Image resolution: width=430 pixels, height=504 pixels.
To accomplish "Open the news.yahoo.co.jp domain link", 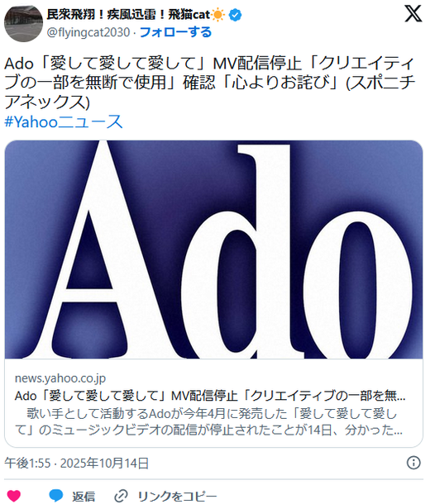I will pyautogui.click(x=60, y=378).
